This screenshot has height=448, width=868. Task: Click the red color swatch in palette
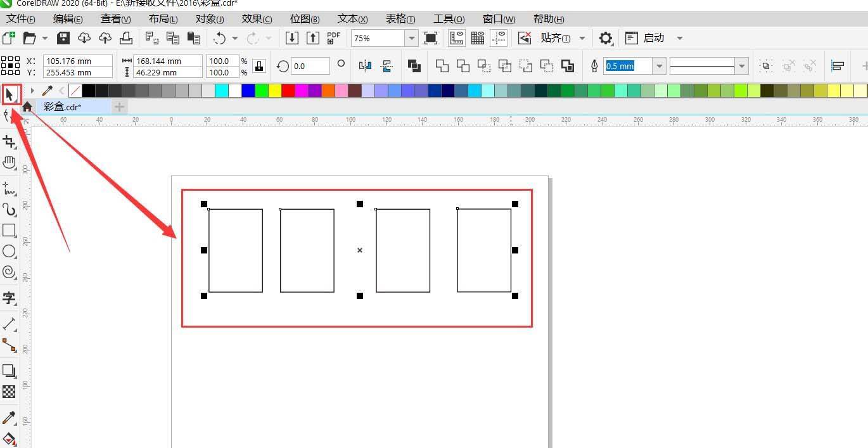pos(288,91)
